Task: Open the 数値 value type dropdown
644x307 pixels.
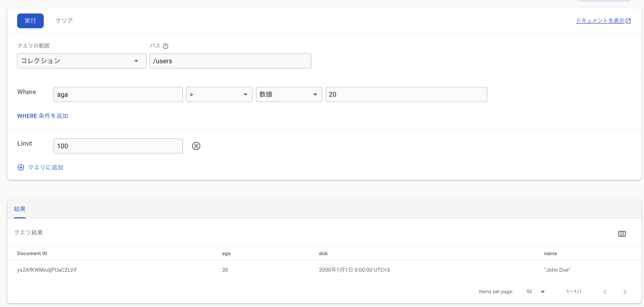Action: coord(289,94)
